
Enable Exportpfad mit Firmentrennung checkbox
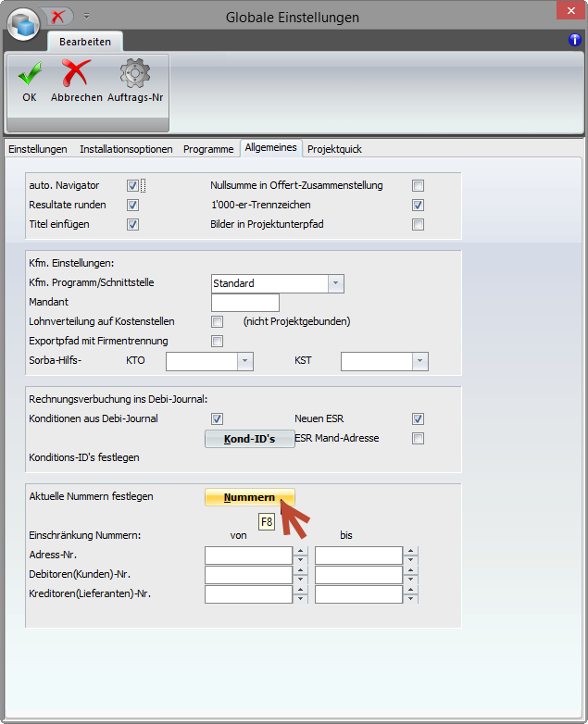217,341
